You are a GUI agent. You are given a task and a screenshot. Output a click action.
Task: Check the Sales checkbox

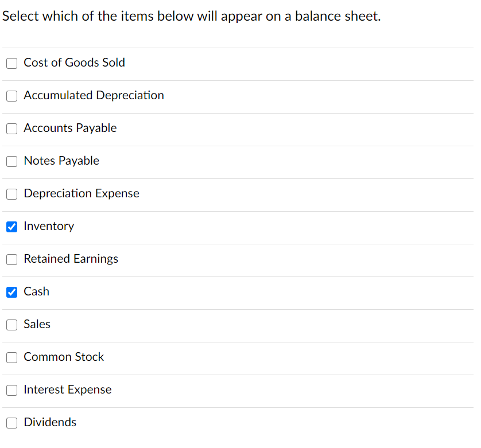(11, 325)
